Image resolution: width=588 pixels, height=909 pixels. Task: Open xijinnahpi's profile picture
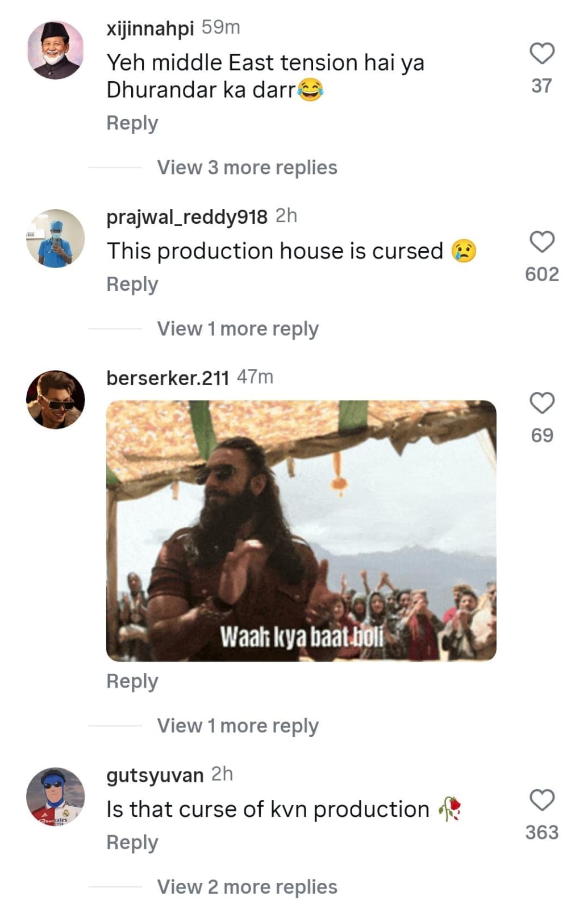click(56, 50)
